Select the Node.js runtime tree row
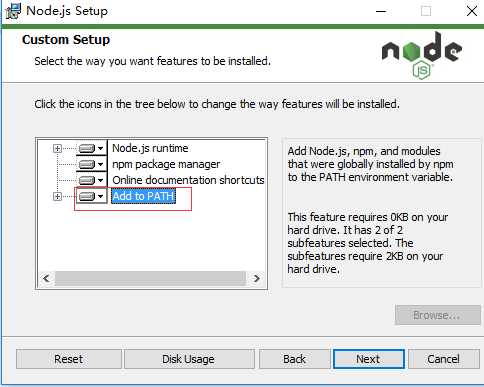 tap(150, 148)
